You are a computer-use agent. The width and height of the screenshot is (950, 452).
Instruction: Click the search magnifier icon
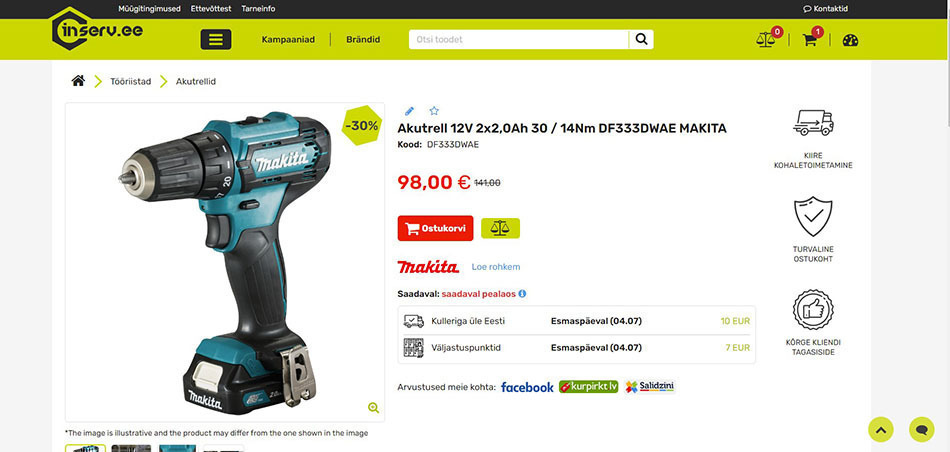[x=641, y=39]
